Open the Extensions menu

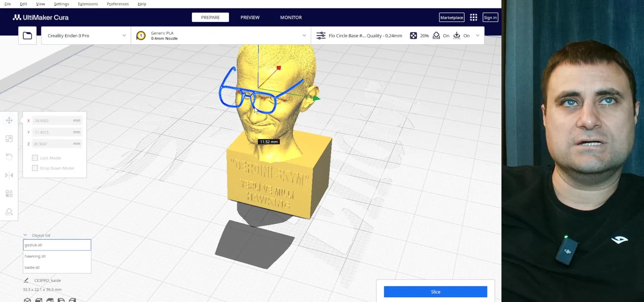click(x=88, y=4)
